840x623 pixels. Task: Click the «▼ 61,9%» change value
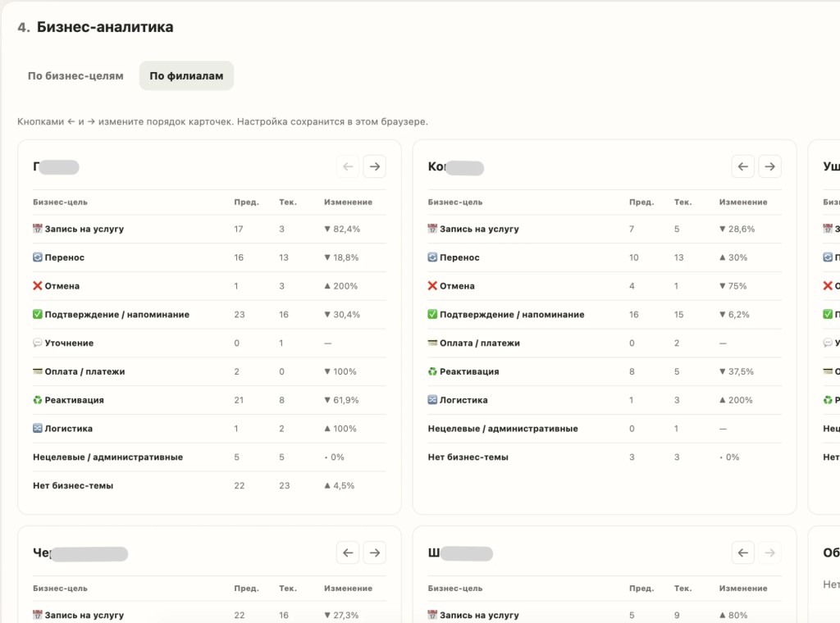coord(341,400)
